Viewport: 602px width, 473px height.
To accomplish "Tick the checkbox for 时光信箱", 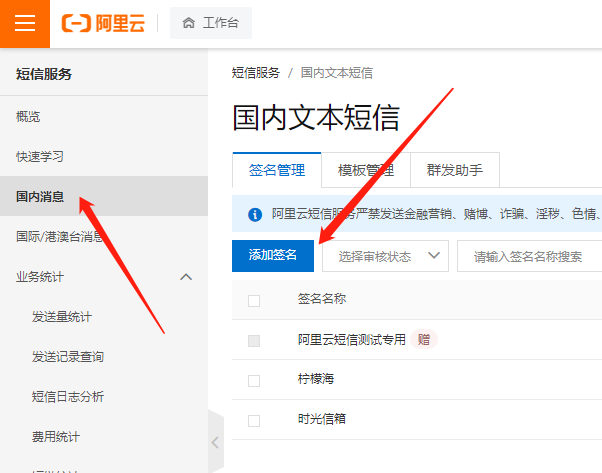I will pos(254,421).
